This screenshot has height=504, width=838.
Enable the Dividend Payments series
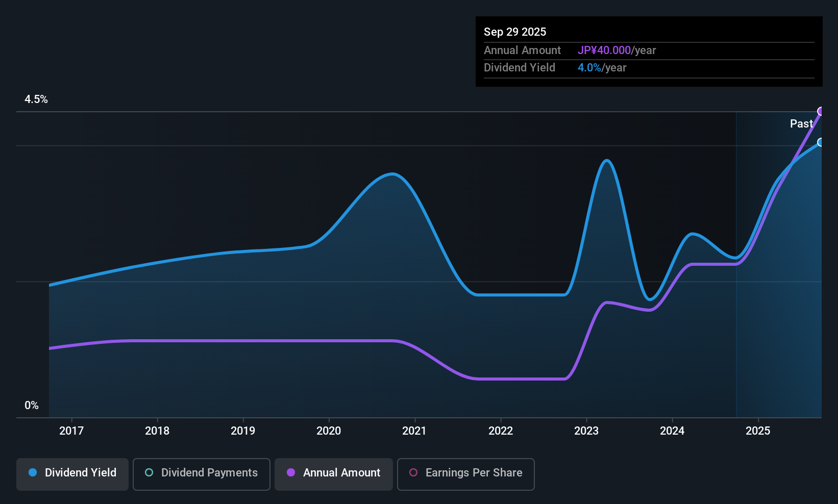[202, 474]
